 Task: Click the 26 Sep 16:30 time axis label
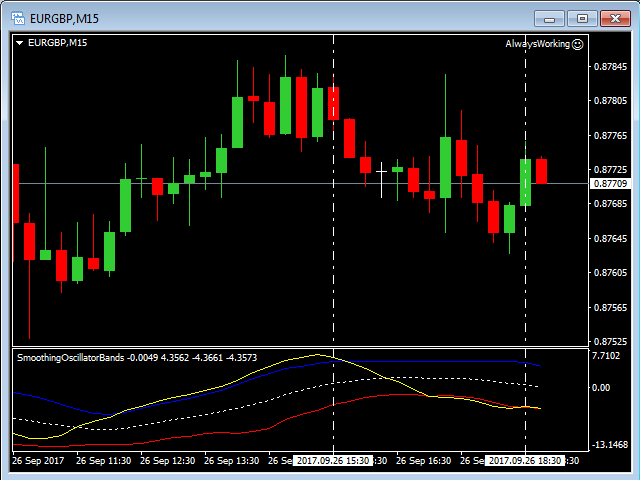[x=424, y=461]
